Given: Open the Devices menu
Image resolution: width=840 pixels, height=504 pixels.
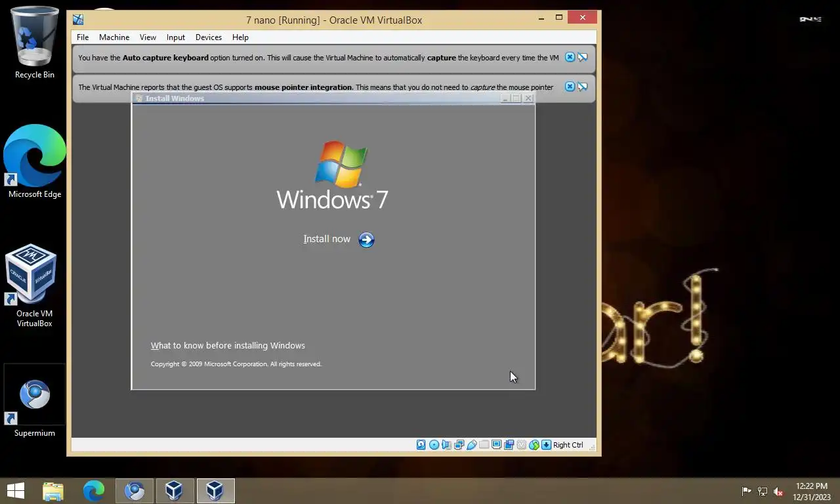Looking at the screenshot, I should click(209, 37).
